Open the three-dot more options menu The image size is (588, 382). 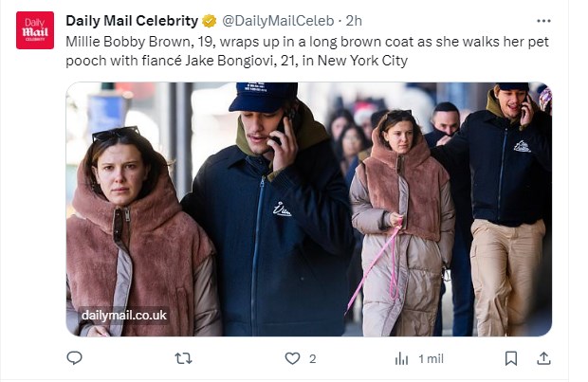pyautogui.click(x=543, y=21)
